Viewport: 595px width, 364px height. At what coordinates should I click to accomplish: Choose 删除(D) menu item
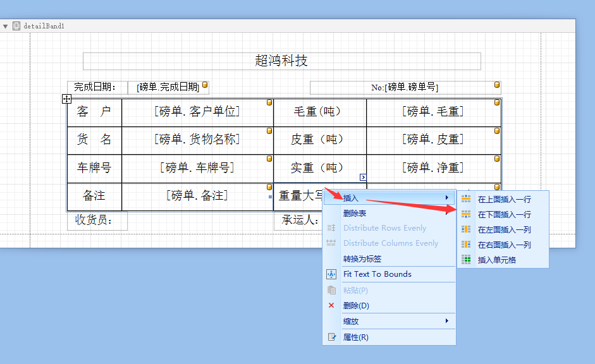tap(389, 306)
